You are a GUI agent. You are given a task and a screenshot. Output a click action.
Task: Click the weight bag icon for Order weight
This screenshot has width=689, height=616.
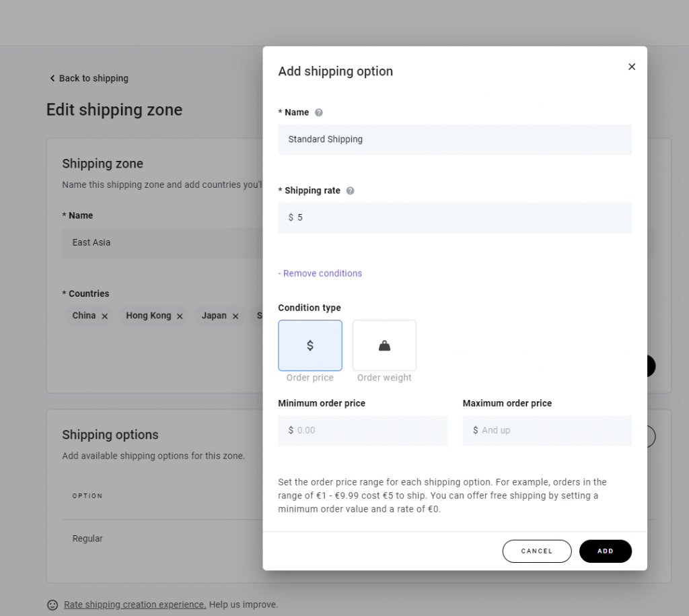pyautogui.click(x=384, y=345)
